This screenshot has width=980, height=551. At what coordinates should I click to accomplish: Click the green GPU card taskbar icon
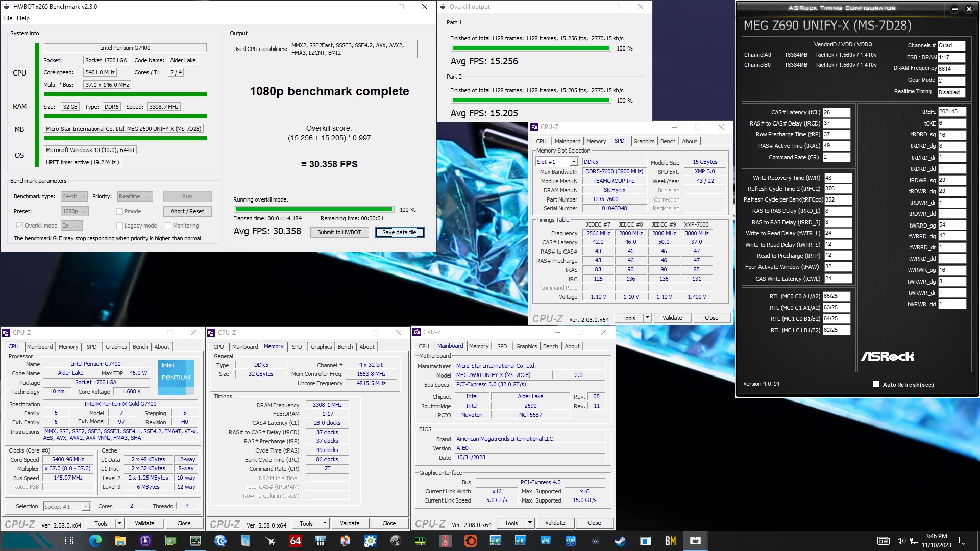click(x=170, y=541)
